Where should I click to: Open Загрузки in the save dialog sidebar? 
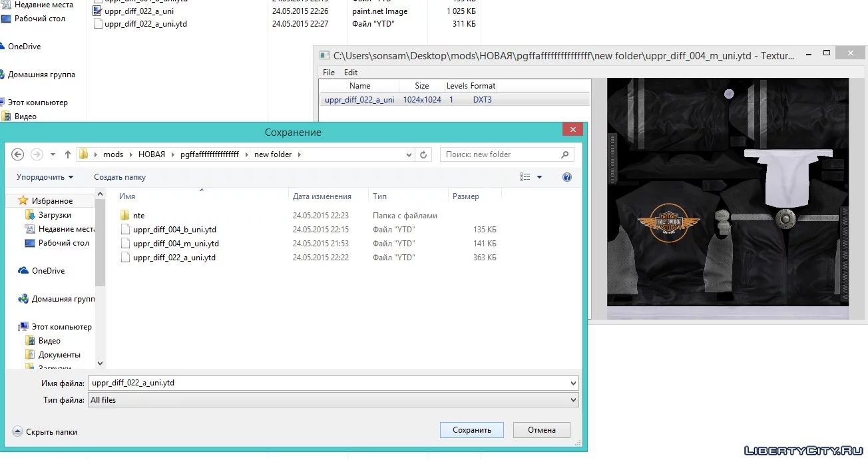pyautogui.click(x=55, y=215)
